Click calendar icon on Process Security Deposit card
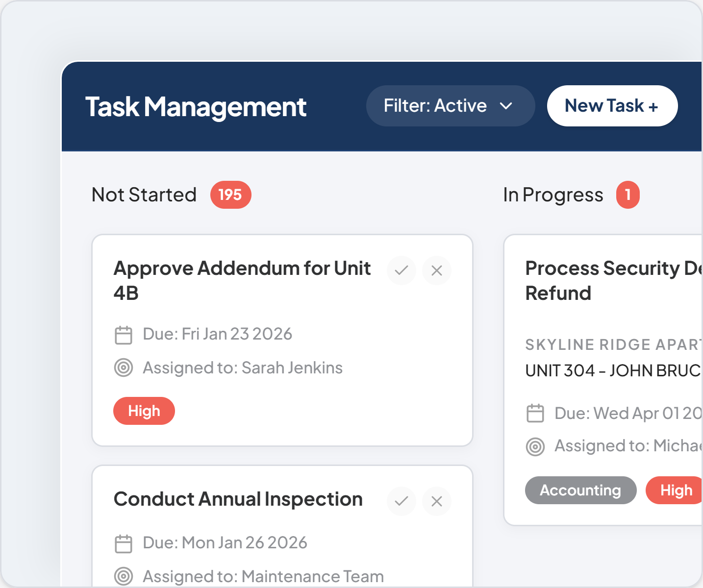The image size is (703, 588). pos(535,413)
